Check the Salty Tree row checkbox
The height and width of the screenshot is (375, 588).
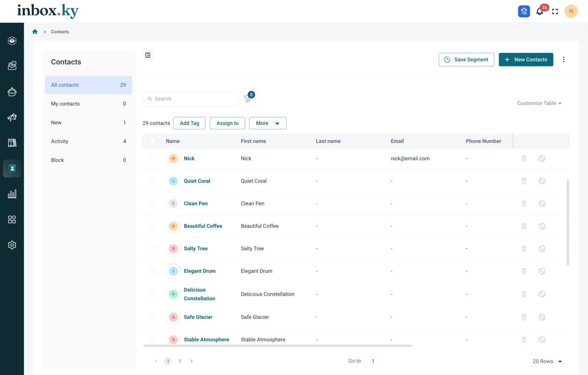pos(153,249)
